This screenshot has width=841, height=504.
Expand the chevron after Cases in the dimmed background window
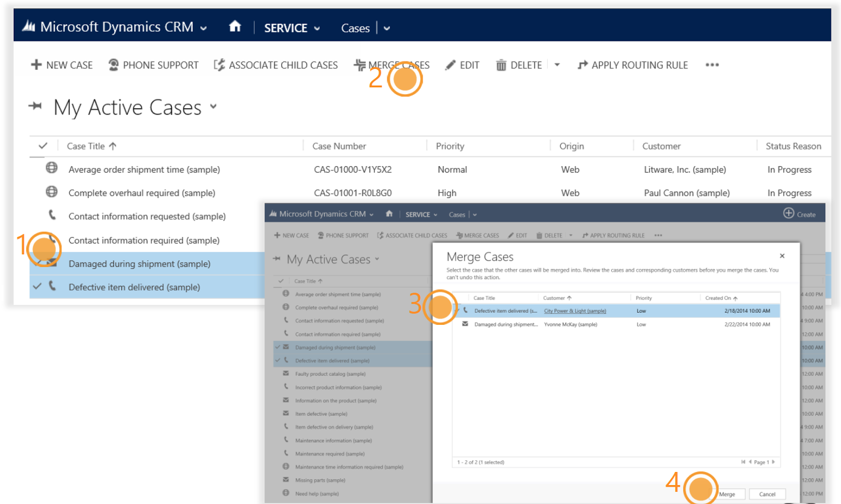475,214
